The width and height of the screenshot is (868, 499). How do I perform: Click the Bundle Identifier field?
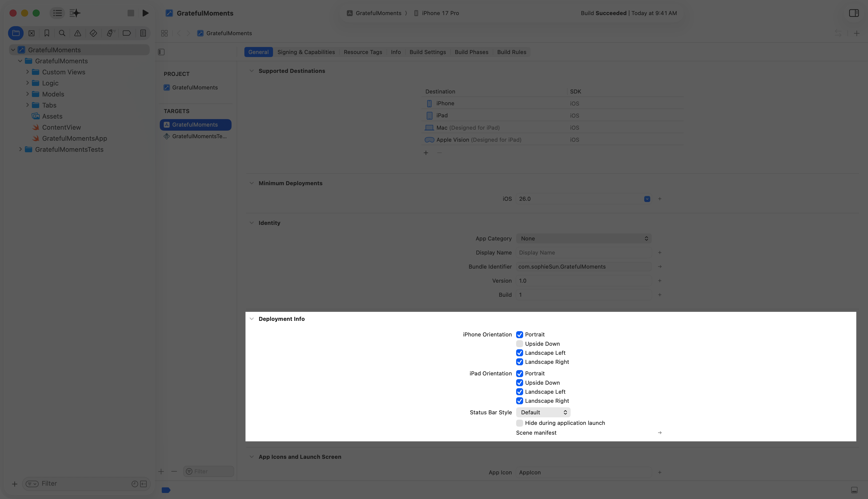click(x=584, y=267)
